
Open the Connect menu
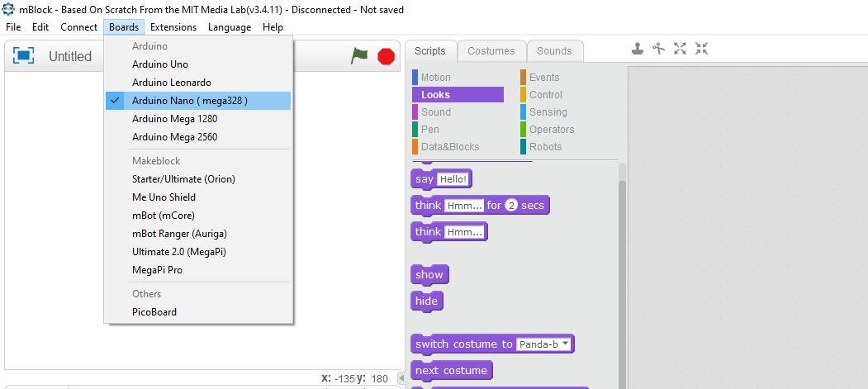click(78, 27)
